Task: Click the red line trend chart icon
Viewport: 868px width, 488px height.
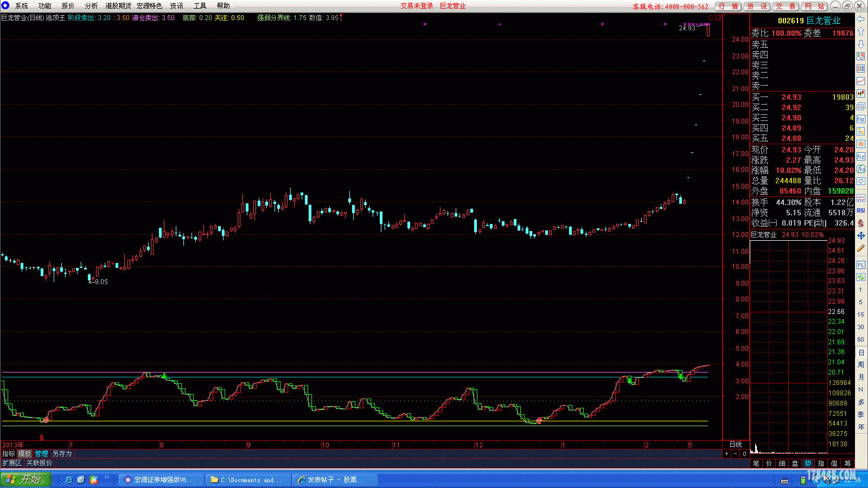Action: tap(861, 81)
